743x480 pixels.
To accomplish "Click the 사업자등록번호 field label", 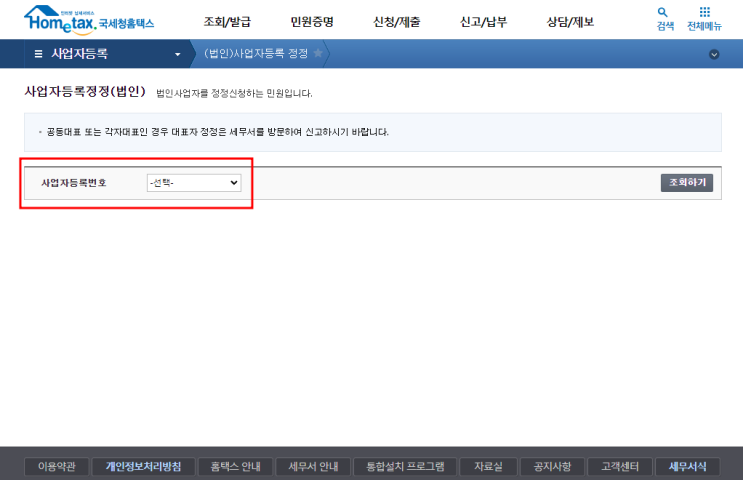I will click(73, 183).
